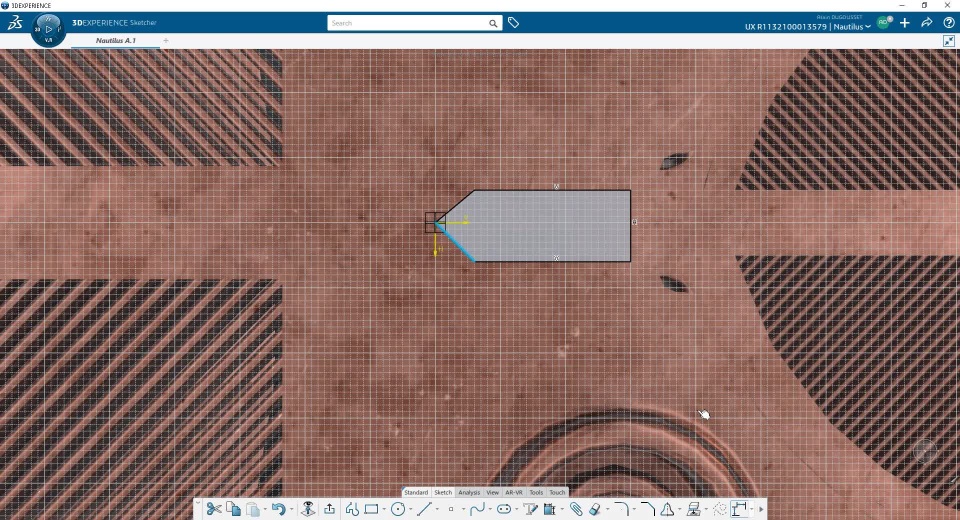Expand the Circle tool dropdown

tap(410, 510)
